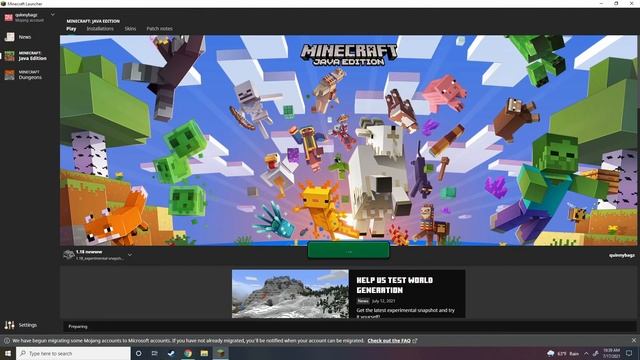Show hidden system tray icons
Image resolution: width=640 pixels, height=360 pixels.
pyautogui.click(x=587, y=353)
